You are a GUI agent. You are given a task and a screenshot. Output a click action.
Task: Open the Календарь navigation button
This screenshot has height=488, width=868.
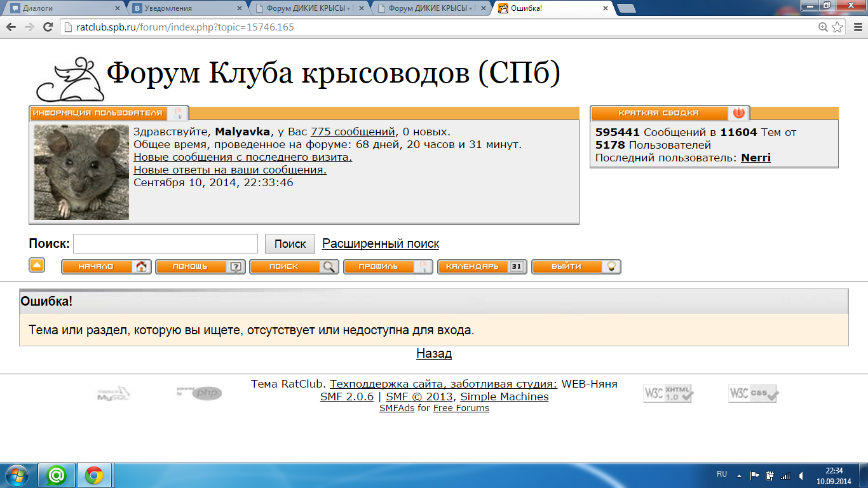(x=482, y=267)
